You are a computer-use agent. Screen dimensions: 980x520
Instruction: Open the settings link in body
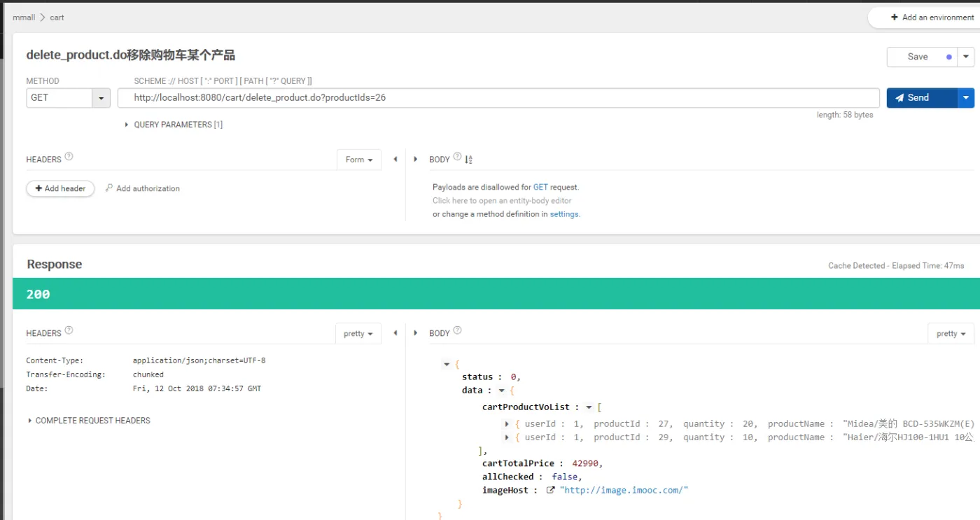pyautogui.click(x=564, y=214)
